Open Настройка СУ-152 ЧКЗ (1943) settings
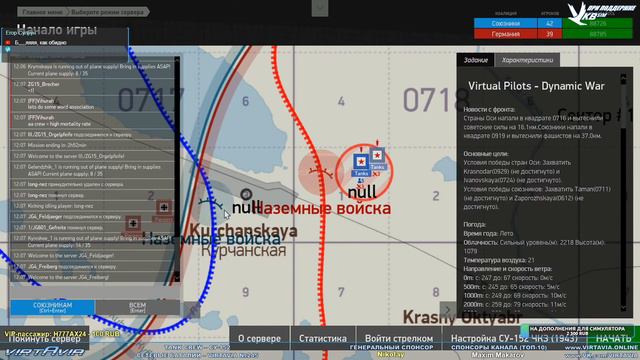 tap(514, 338)
